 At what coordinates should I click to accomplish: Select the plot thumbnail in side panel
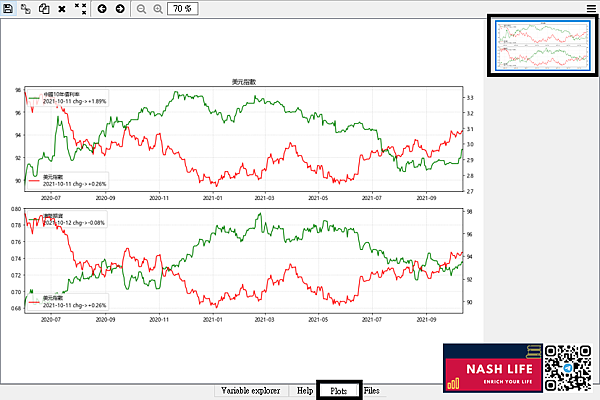(x=543, y=46)
